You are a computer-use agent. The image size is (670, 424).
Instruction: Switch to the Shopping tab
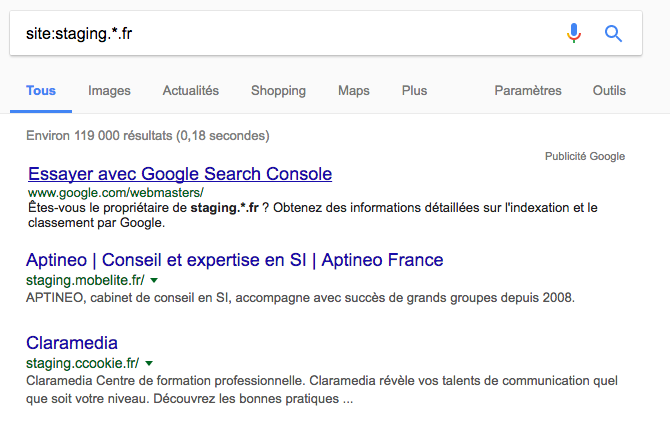click(x=278, y=91)
